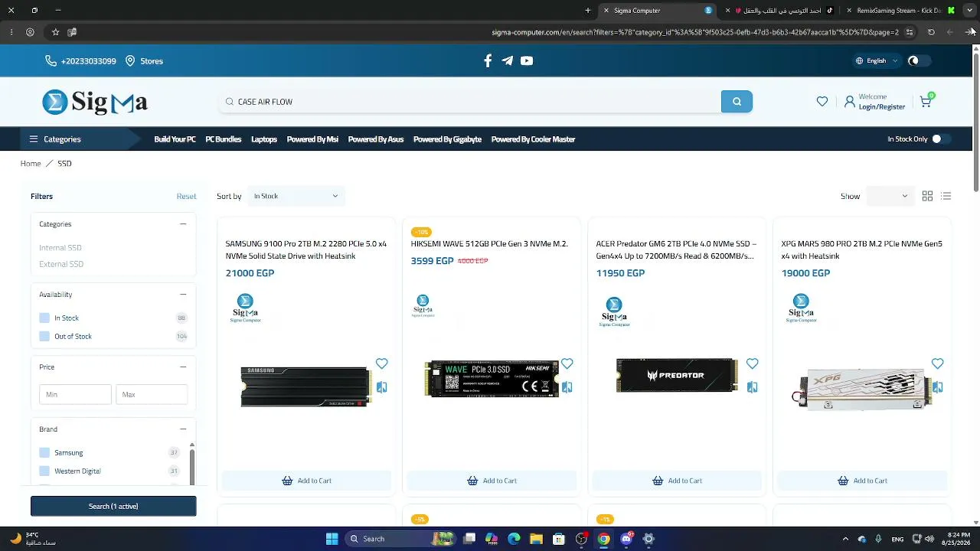Viewport: 980px width, 551px height.
Task: Collapse the Brand filter section
Action: pos(183,429)
